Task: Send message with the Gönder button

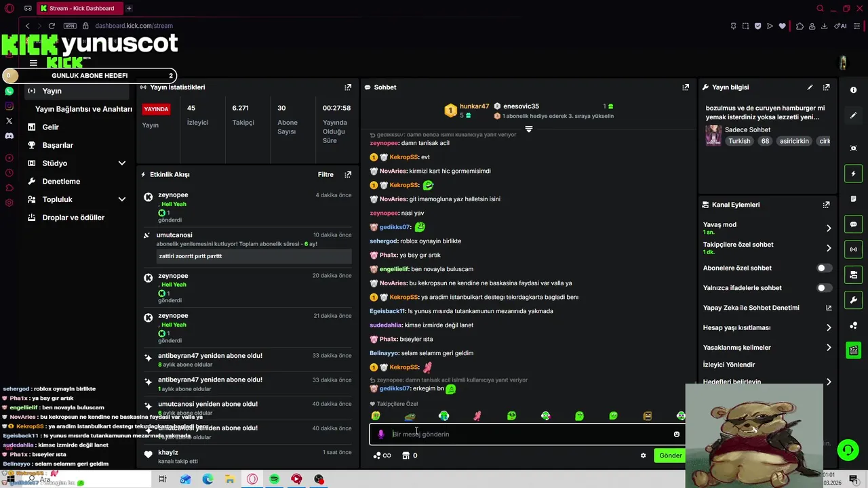Action: tap(670, 455)
